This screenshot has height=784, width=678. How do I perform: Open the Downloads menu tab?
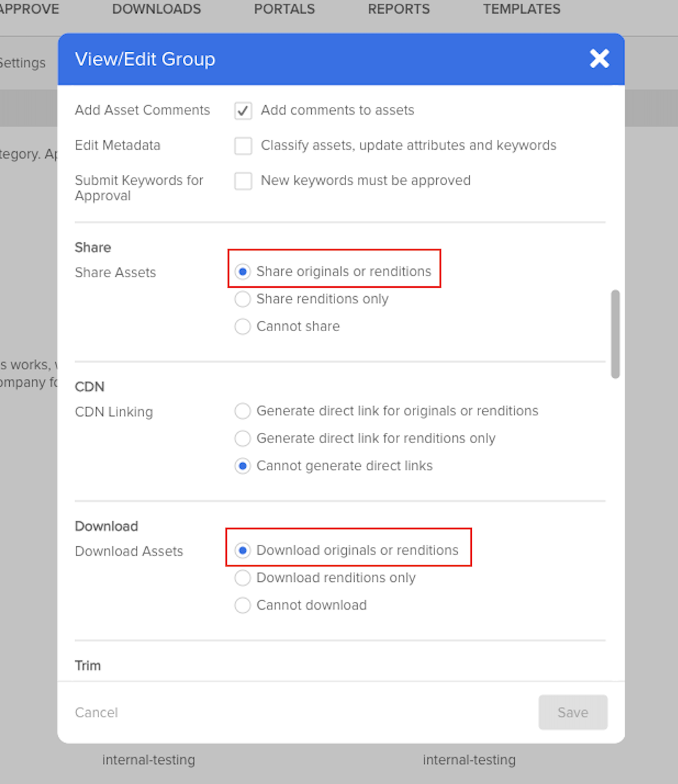tap(157, 9)
